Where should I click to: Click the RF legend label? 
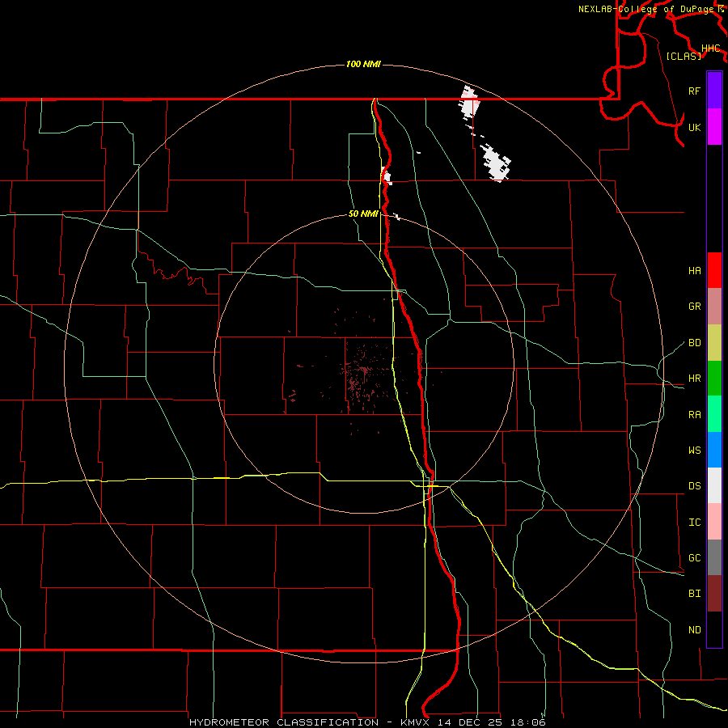click(694, 91)
